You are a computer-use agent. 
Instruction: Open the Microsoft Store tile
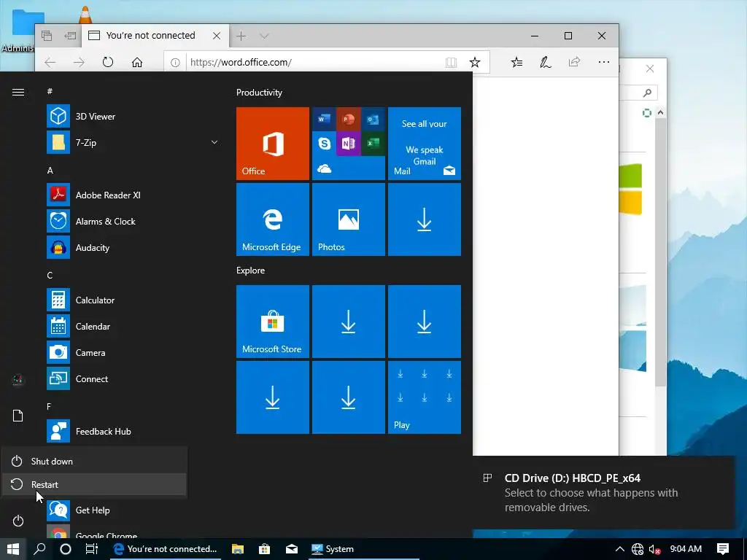click(x=273, y=322)
